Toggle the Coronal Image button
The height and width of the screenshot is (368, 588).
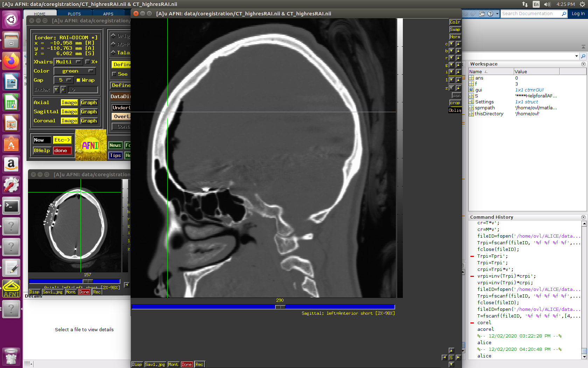tap(69, 121)
